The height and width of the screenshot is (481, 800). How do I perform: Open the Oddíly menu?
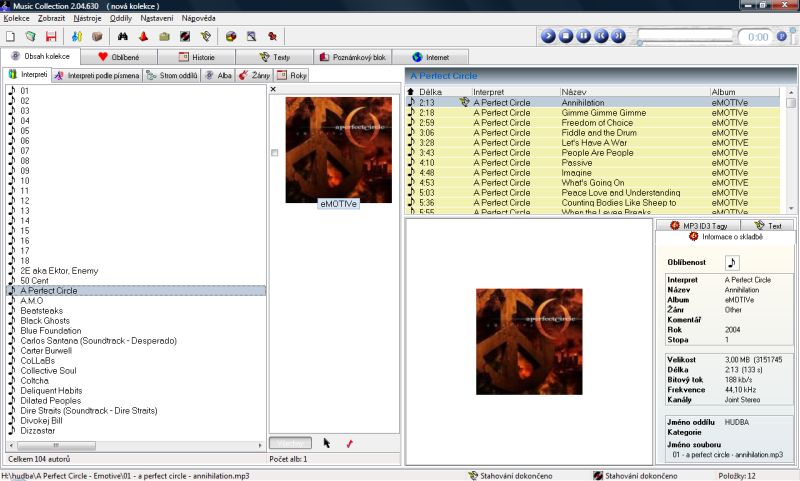(x=120, y=18)
